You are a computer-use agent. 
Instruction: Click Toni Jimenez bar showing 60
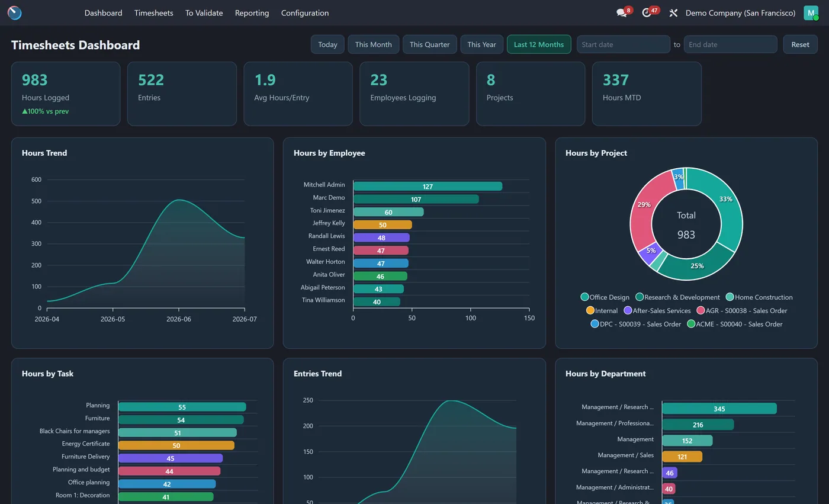click(388, 212)
